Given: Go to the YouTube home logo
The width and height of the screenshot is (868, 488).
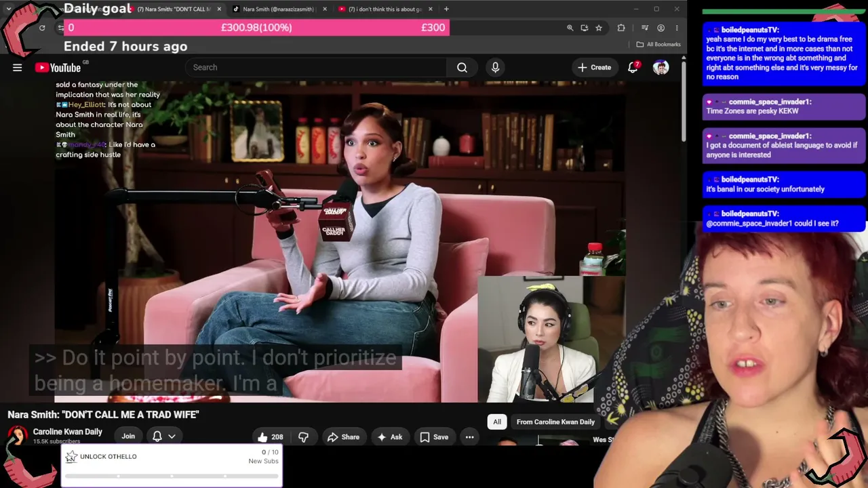Looking at the screenshot, I should [x=58, y=67].
